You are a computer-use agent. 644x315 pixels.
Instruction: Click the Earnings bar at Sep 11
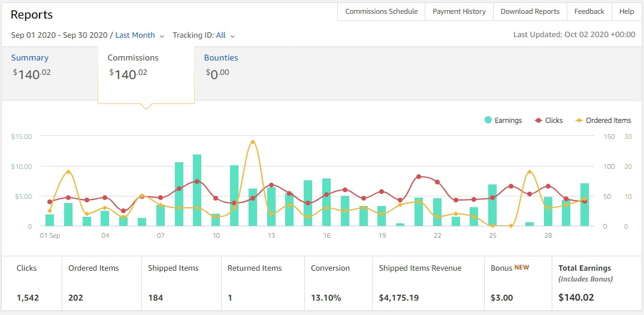(234, 195)
